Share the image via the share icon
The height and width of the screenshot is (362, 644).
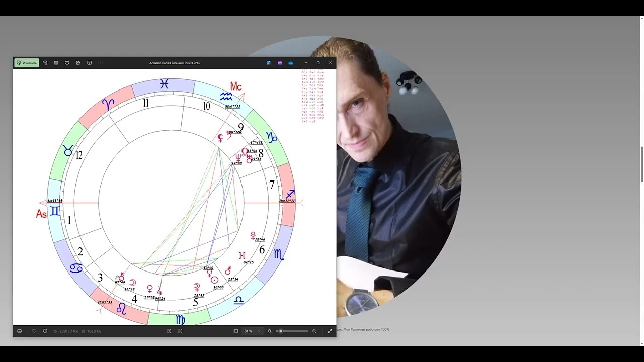(x=78, y=63)
